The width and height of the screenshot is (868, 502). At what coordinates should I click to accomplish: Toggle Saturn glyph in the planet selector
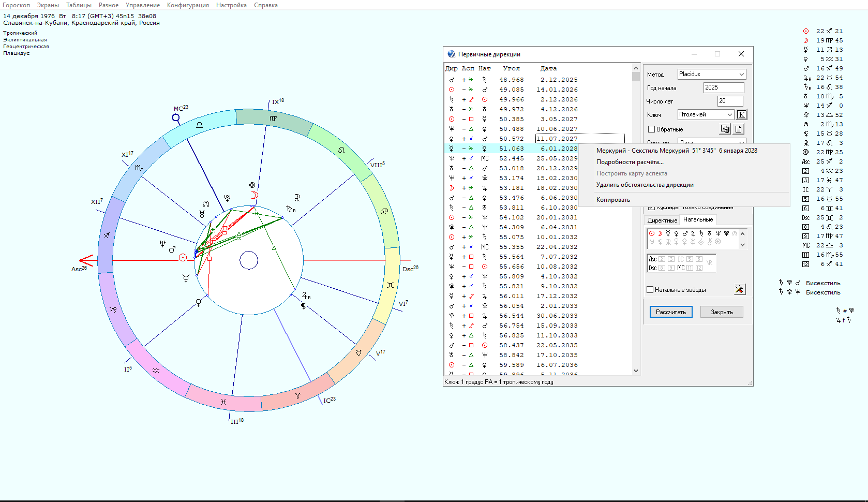click(701, 233)
